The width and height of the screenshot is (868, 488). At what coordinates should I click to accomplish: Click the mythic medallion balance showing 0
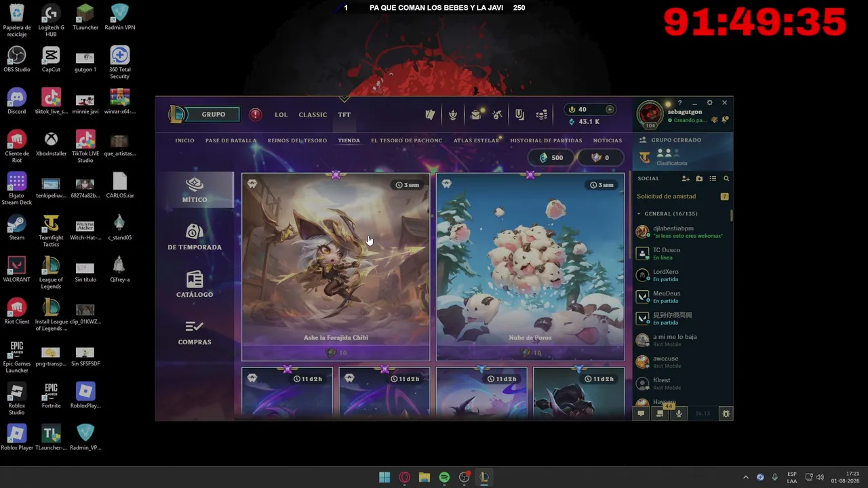pyautogui.click(x=601, y=157)
